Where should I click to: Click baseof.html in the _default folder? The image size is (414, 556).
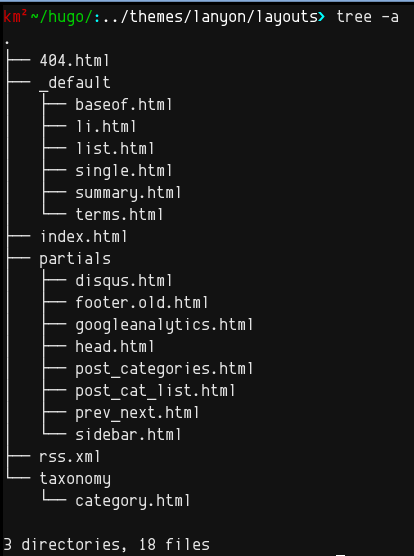tap(123, 105)
